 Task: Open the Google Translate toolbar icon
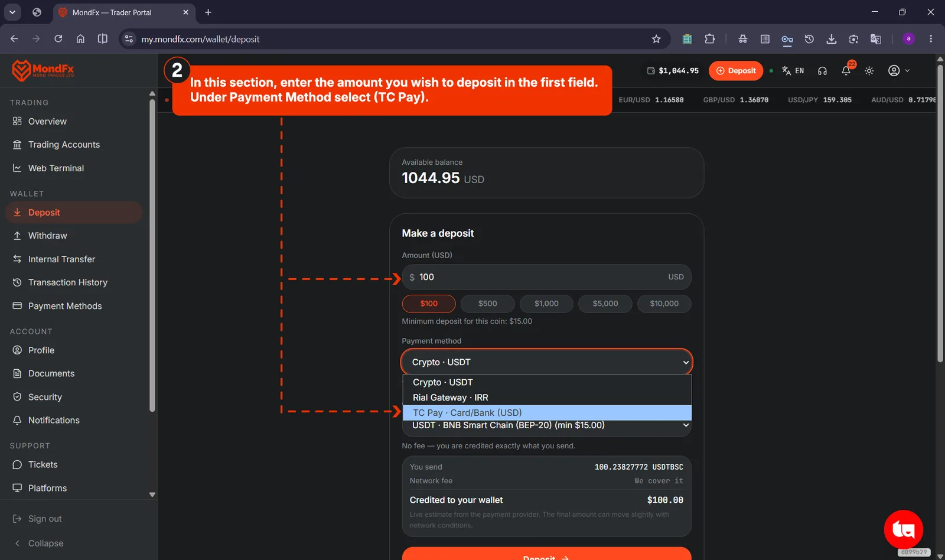[876, 39]
